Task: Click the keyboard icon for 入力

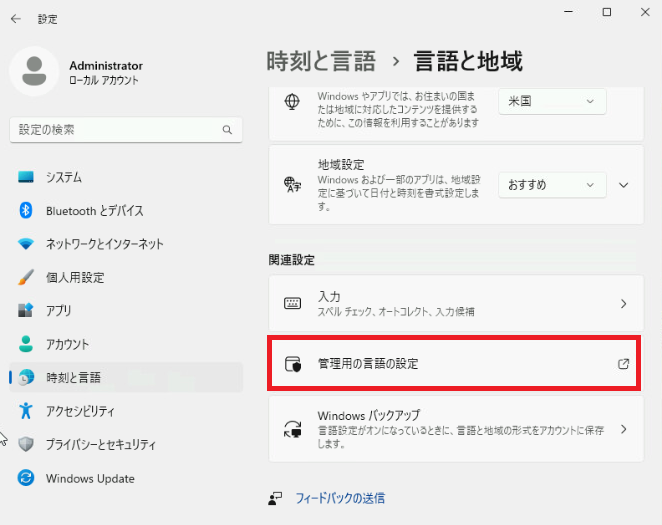Action: coord(292,303)
